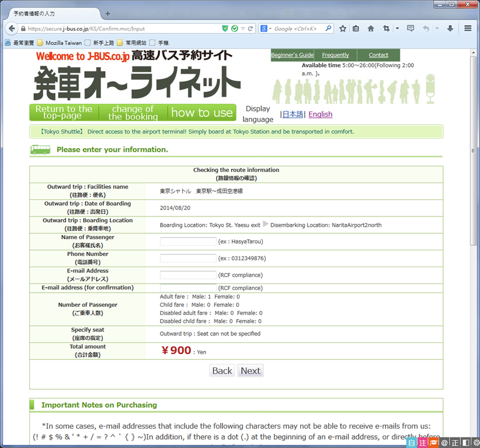Open the Google search engine selector dropdown

click(266, 29)
